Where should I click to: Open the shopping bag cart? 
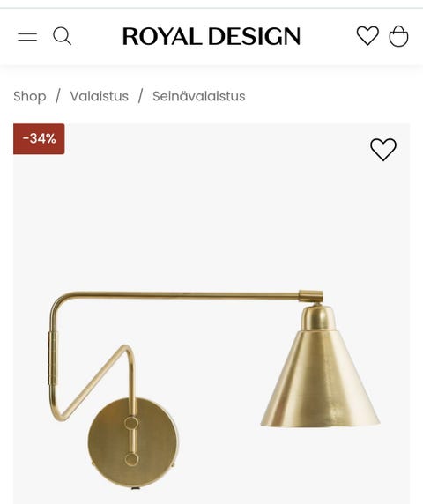coord(398,36)
